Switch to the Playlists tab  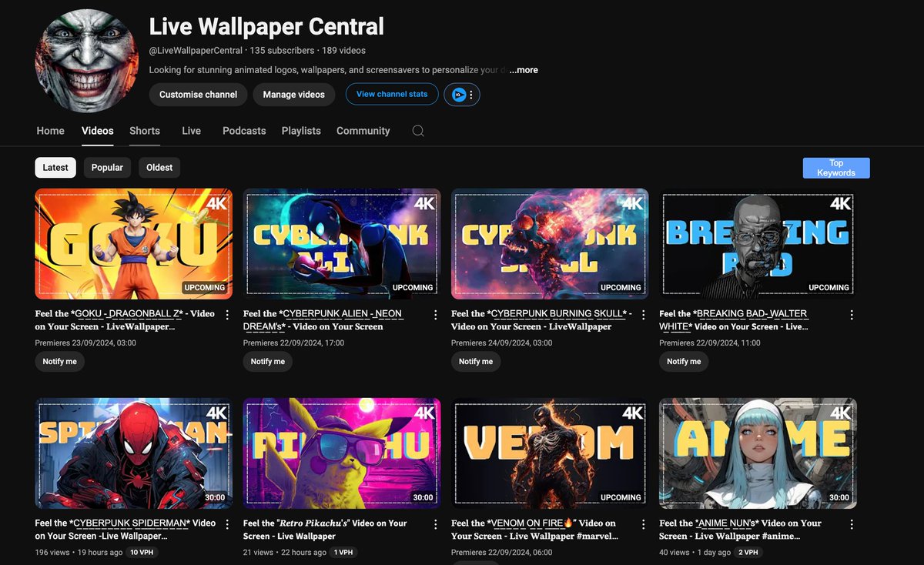click(301, 131)
